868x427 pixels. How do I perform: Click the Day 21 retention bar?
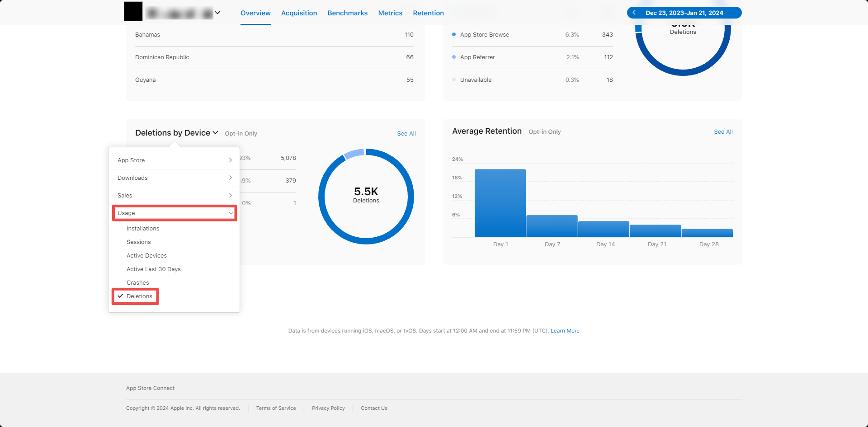click(656, 231)
